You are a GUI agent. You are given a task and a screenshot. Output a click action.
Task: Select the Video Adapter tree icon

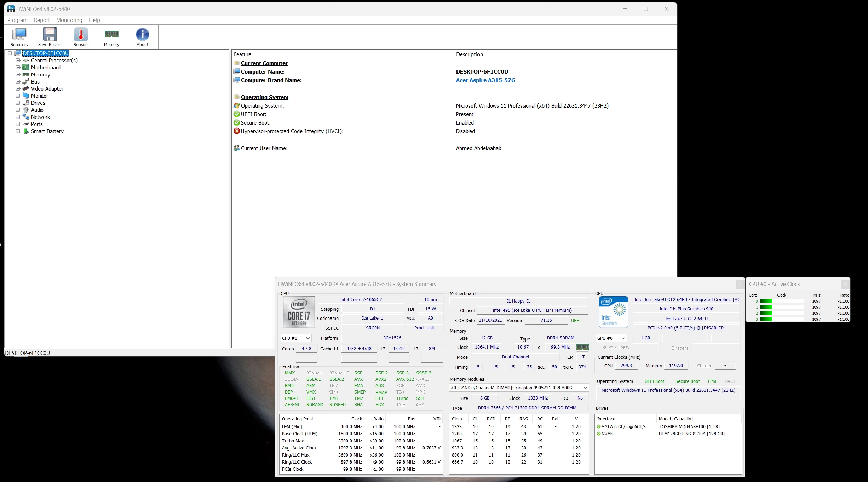(x=26, y=89)
